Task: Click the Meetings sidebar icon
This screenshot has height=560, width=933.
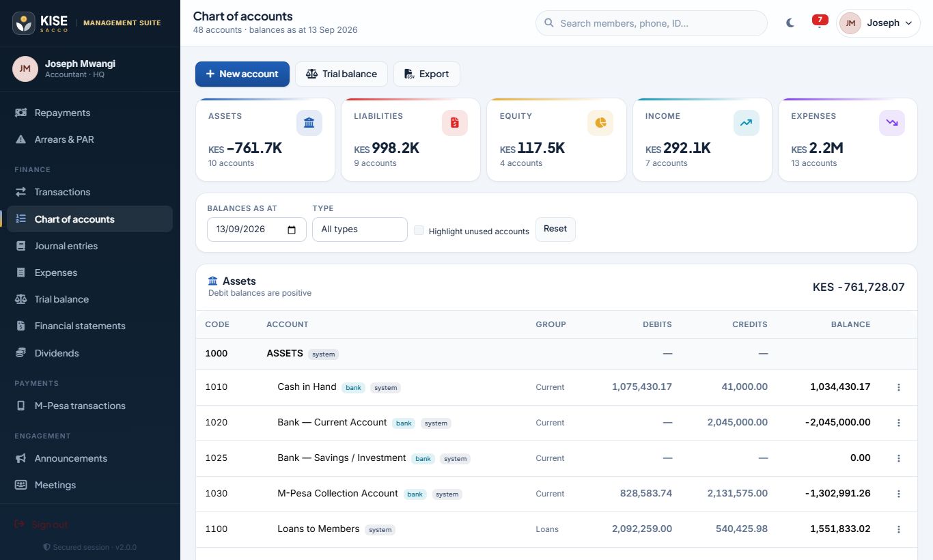Action: click(x=21, y=485)
